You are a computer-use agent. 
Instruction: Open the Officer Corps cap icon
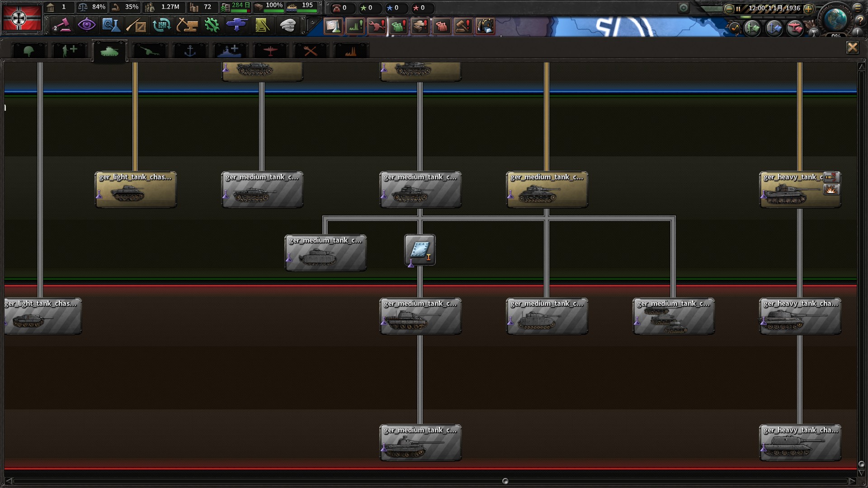pos(288,25)
